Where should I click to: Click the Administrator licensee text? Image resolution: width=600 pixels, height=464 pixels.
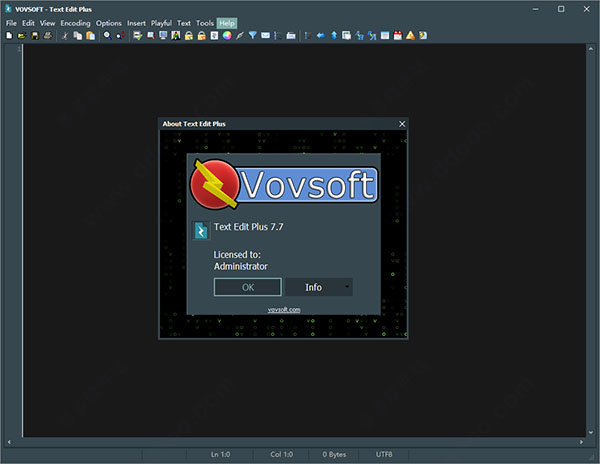tap(241, 266)
